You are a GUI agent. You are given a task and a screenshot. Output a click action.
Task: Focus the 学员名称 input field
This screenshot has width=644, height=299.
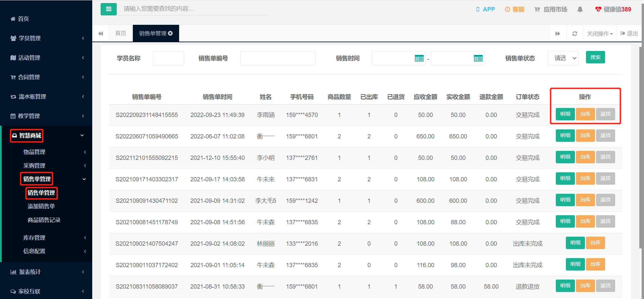(168, 58)
